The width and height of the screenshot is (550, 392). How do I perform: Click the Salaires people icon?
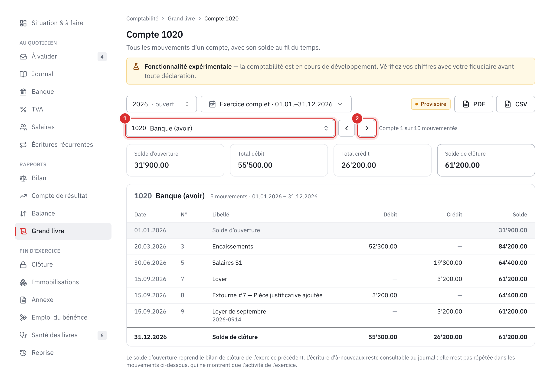coord(23,127)
